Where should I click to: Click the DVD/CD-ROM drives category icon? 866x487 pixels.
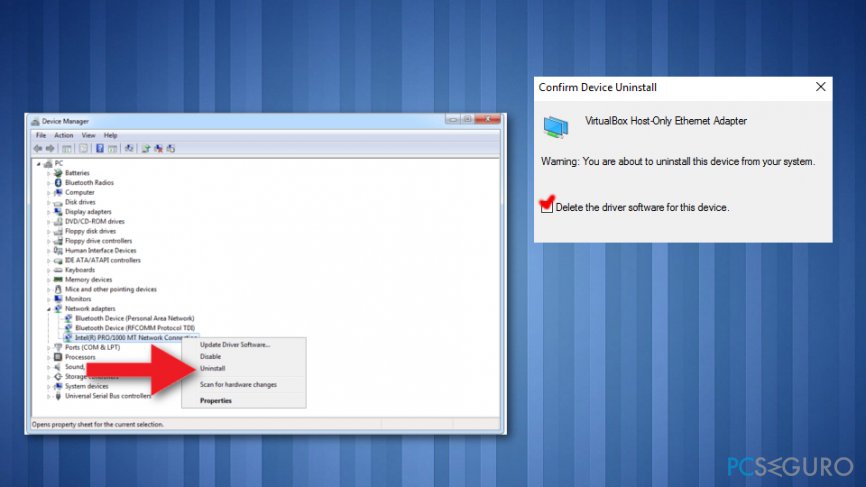coord(58,221)
